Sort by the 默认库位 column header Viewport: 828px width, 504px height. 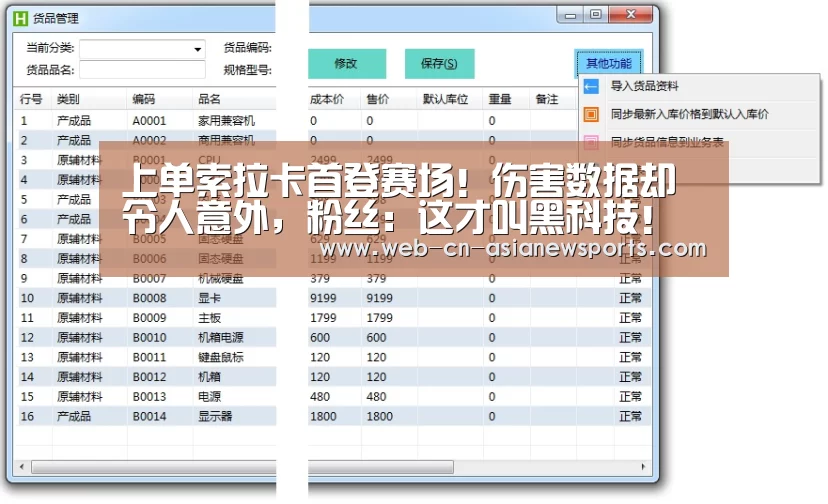click(445, 99)
